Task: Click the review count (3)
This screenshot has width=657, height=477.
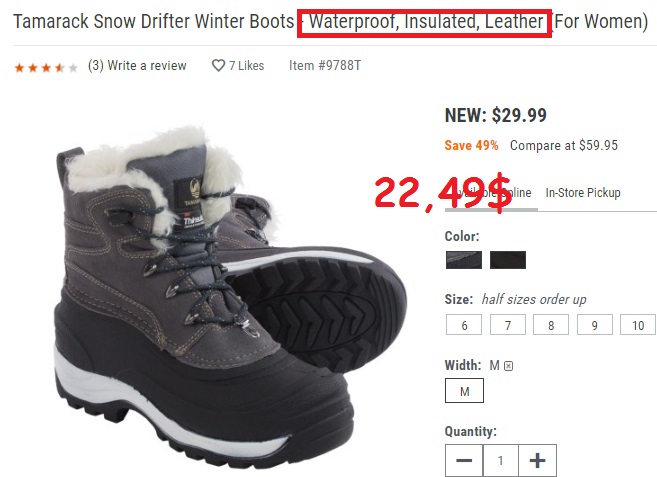Action: click(96, 65)
